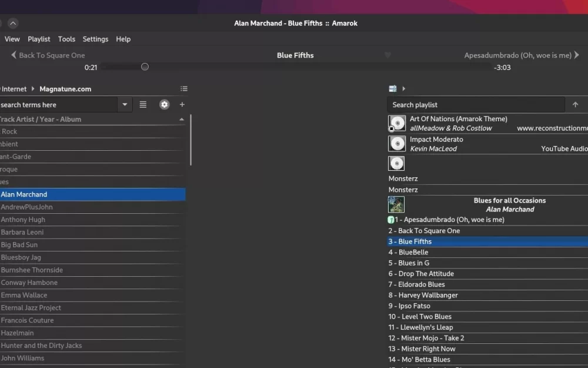The image size is (588, 368).
Task: Click the filter levels icon beside the search bar
Action: pos(143,104)
